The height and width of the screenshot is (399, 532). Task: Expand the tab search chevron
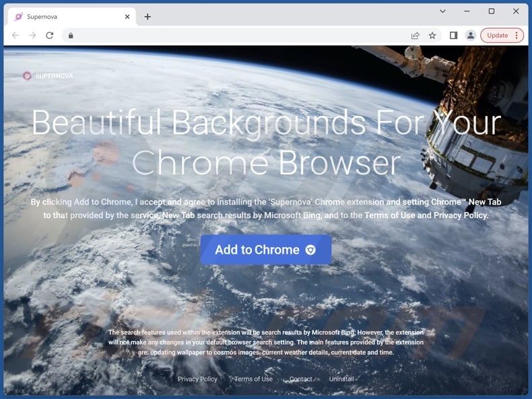(442, 11)
